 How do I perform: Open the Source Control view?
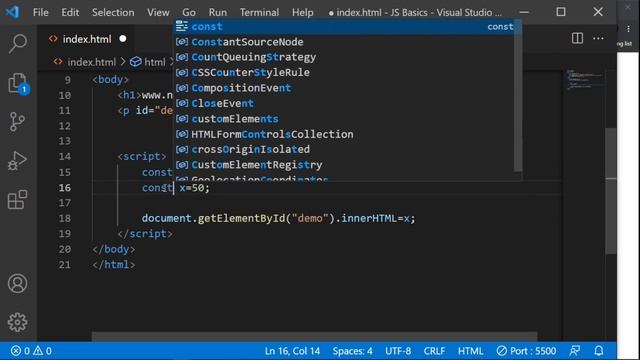(x=17, y=122)
